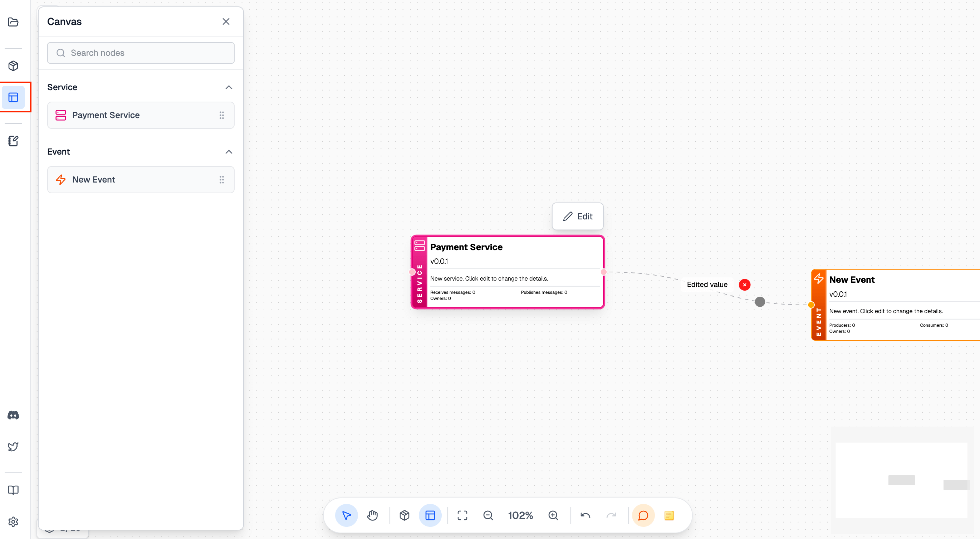Collapse the Event section

point(229,151)
